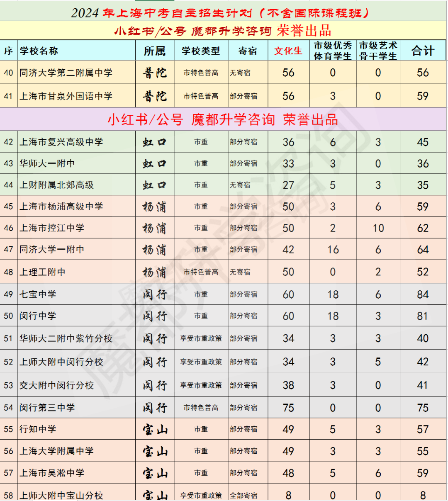The width and height of the screenshot is (448, 501).
Task: Select total '45' in 上海市复兴高级中学 row
Action: click(x=423, y=142)
